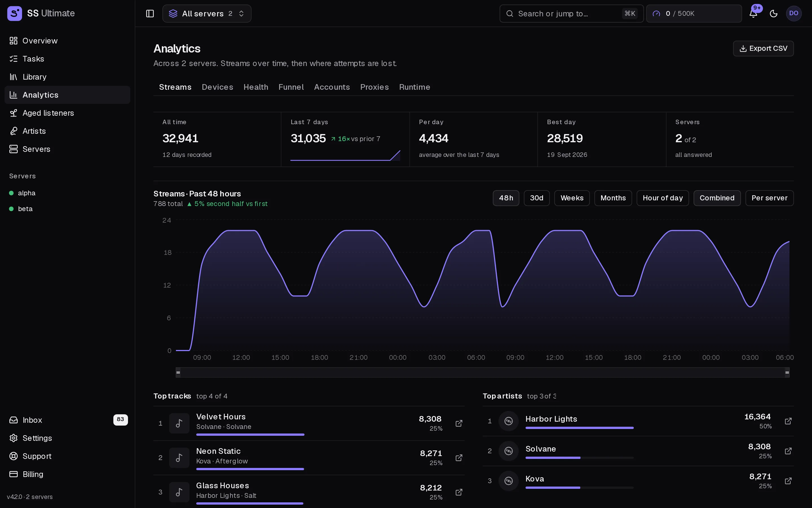Click Velvet Hours music note thumbnail
The height and width of the screenshot is (508, 812).
coord(179,423)
